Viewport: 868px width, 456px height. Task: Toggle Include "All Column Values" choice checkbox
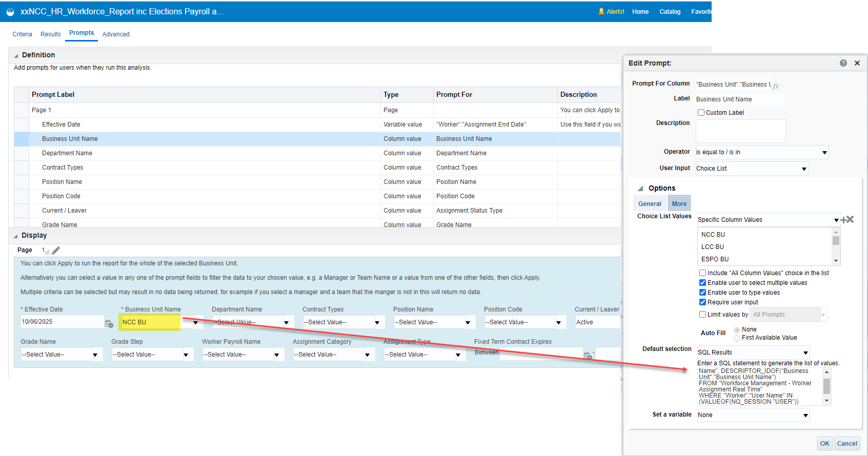pos(702,273)
